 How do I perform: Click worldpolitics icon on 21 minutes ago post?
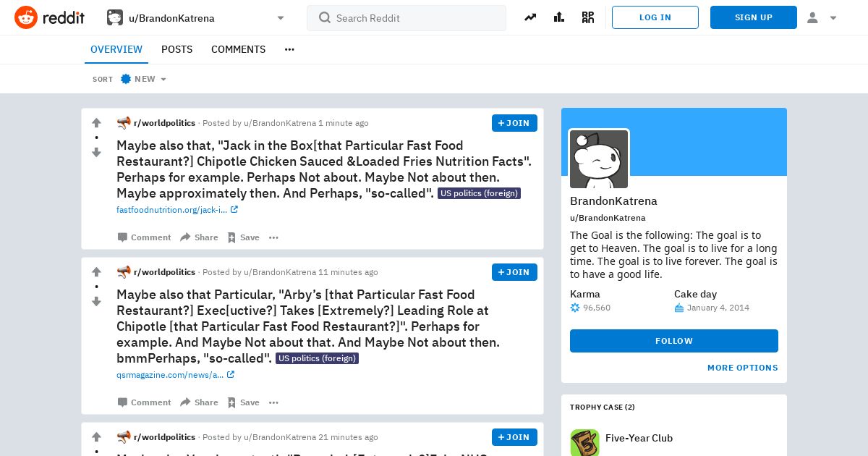tap(124, 437)
